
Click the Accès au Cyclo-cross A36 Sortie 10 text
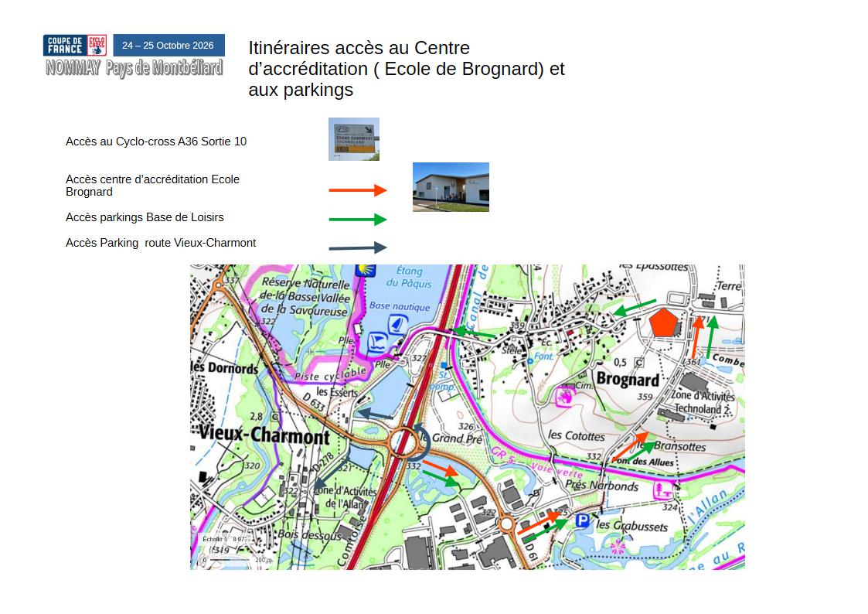[156, 142]
